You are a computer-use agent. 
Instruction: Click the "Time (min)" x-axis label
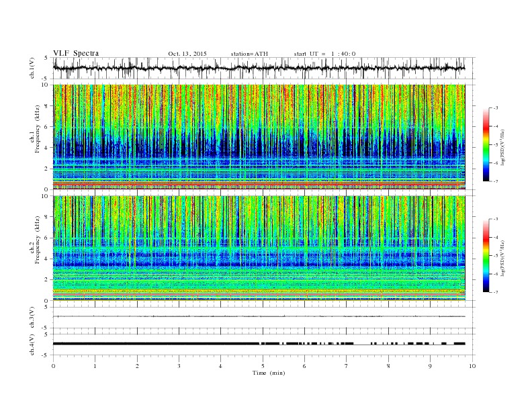(x=269, y=373)
